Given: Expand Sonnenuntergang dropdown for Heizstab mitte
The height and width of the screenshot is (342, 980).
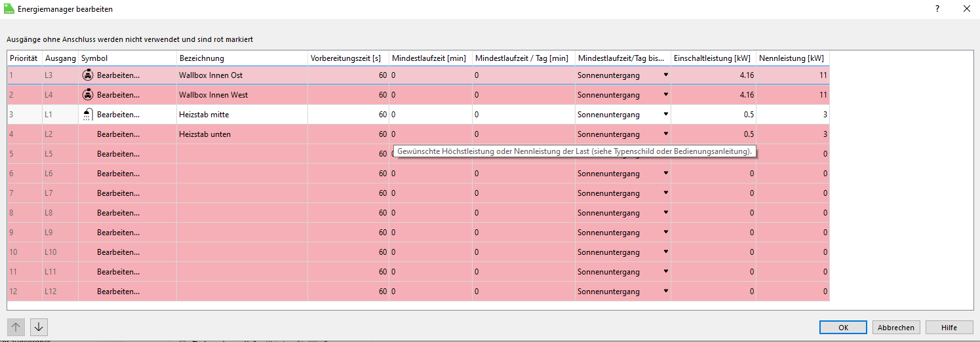Looking at the screenshot, I should coord(665,115).
